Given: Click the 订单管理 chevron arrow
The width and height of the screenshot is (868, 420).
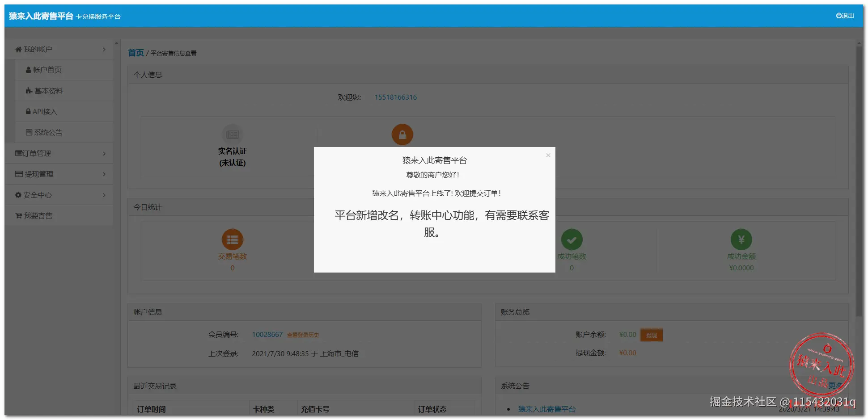Looking at the screenshot, I should 104,153.
